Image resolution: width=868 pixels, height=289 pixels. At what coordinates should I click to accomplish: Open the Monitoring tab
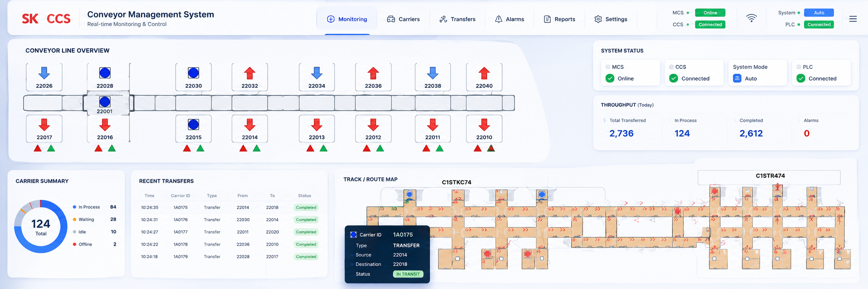pos(347,19)
